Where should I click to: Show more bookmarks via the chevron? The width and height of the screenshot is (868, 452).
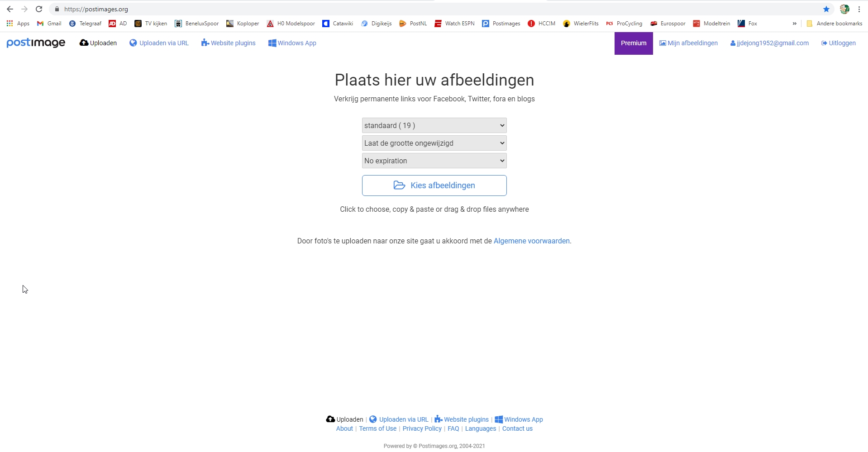(794, 24)
